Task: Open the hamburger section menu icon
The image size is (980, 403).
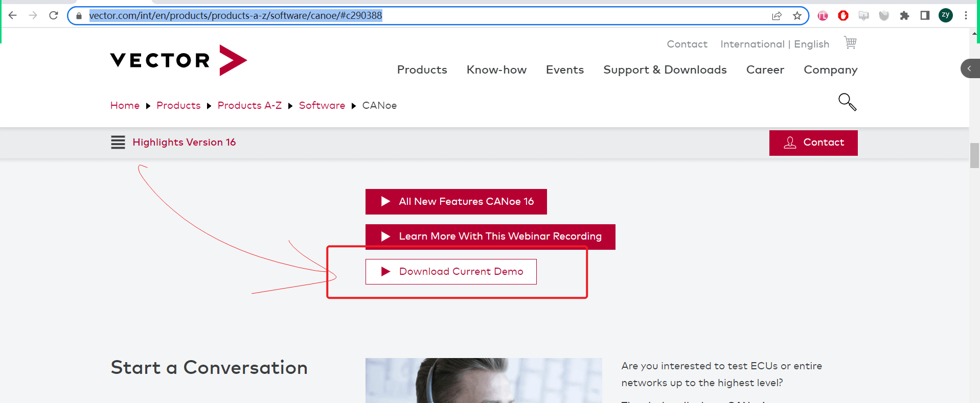Action: 118,142
